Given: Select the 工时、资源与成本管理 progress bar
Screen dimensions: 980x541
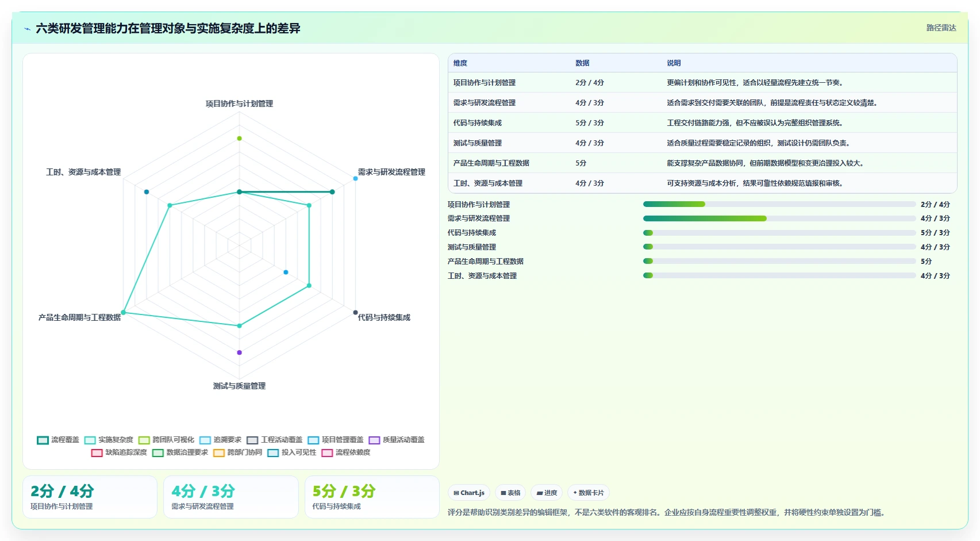Looking at the screenshot, I should click(x=779, y=276).
